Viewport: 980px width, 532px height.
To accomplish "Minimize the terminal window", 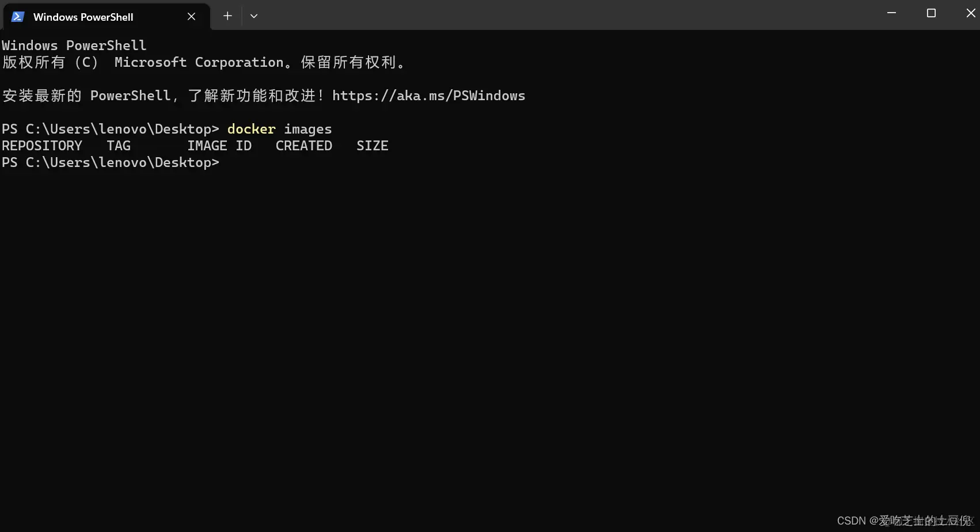I will (891, 13).
